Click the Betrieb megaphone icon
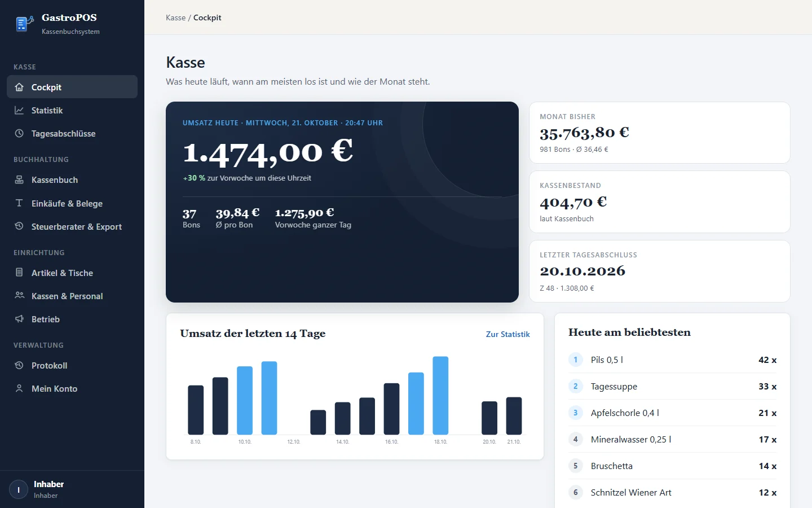Screen dimensions: 812x508 click(x=19, y=319)
